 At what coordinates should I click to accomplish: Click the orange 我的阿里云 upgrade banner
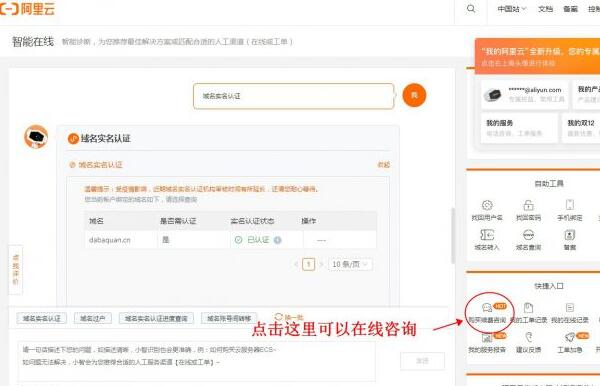(x=537, y=56)
